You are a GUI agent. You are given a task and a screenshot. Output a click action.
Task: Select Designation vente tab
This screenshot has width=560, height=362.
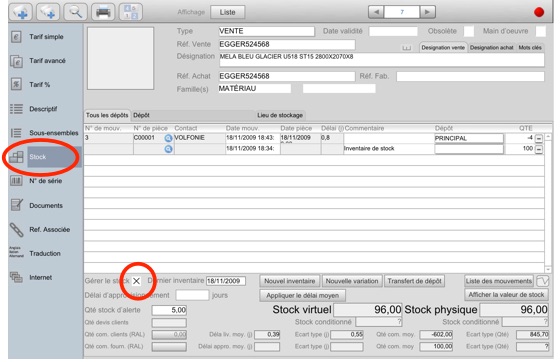tap(443, 47)
